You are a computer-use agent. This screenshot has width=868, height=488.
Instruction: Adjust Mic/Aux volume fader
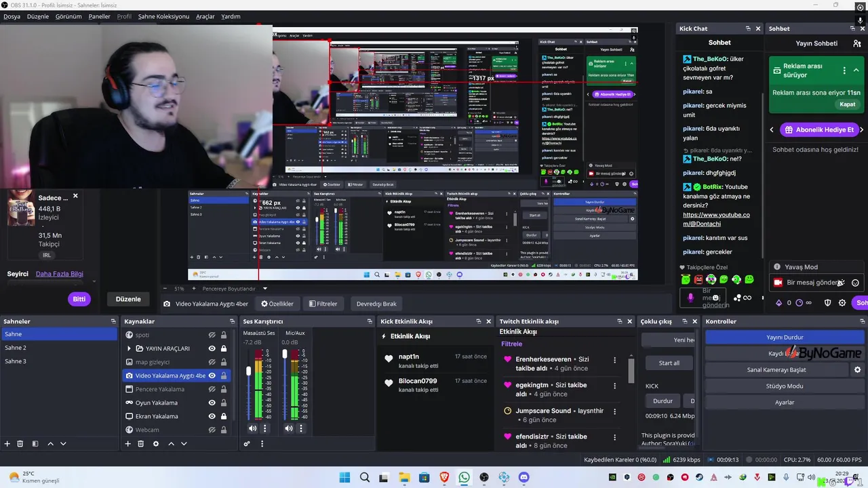(285, 352)
